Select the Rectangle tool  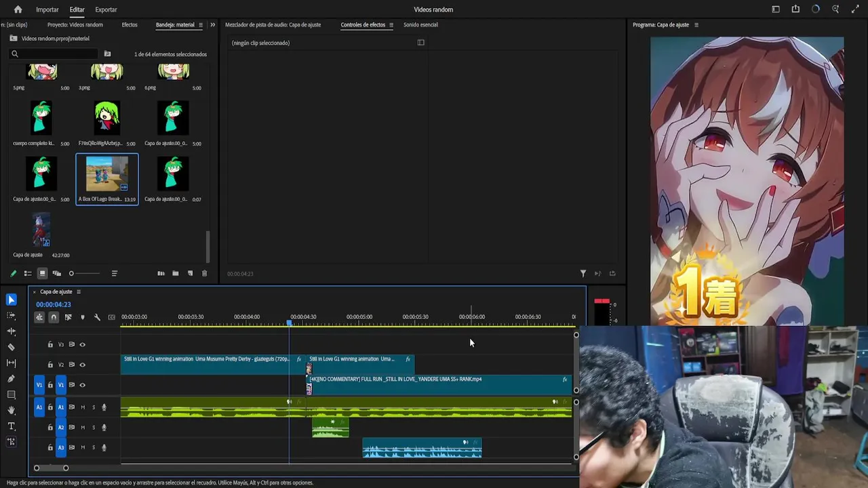click(11, 394)
